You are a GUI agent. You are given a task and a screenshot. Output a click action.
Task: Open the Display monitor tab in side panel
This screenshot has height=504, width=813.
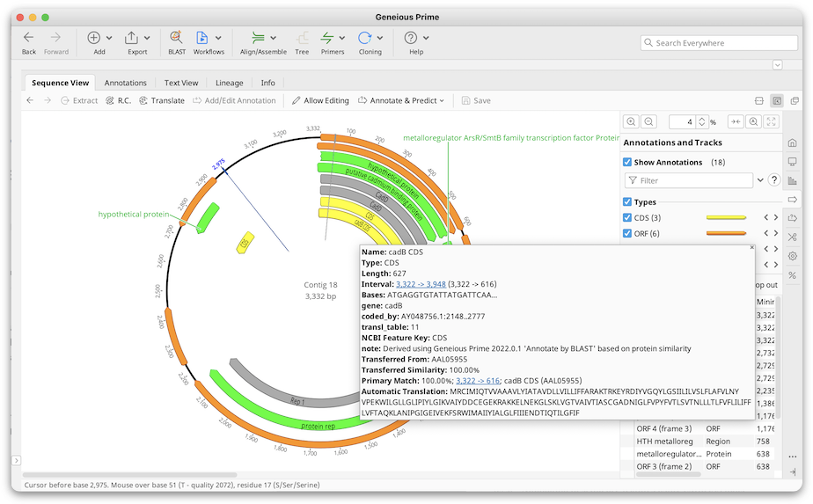pos(792,162)
